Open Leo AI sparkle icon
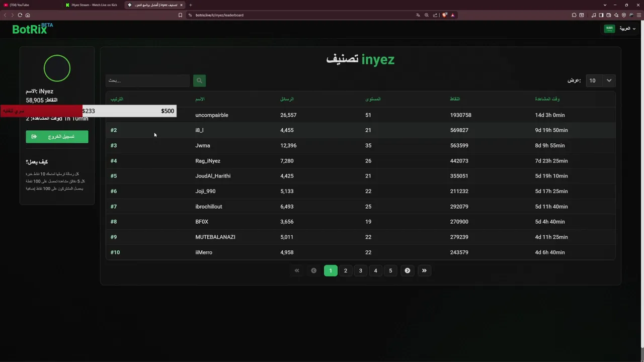This screenshot has width=644, height=362. pyautogui.click(x=616, y=15)
